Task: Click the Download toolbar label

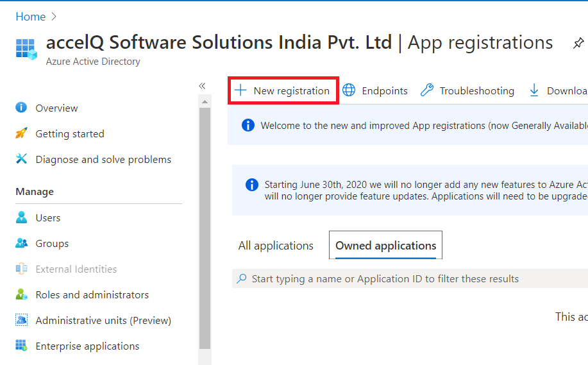Action: (567, 91)
